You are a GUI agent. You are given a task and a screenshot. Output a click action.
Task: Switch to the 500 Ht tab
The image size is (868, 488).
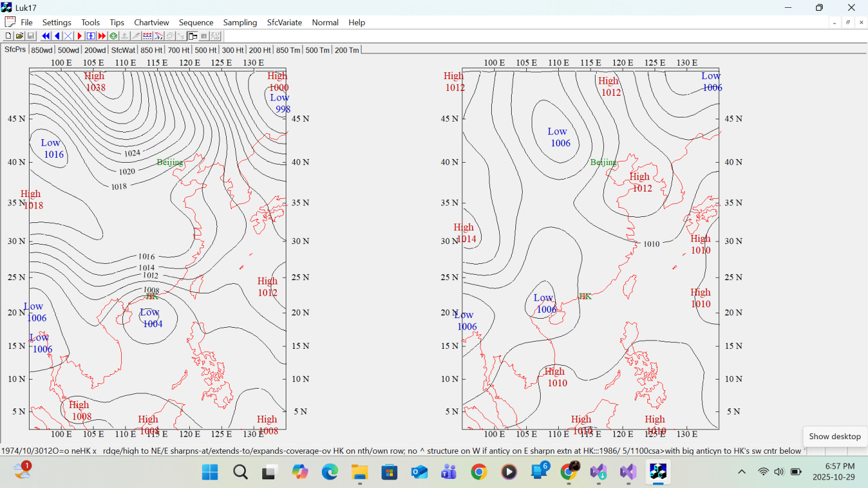[x=206, y=50]
